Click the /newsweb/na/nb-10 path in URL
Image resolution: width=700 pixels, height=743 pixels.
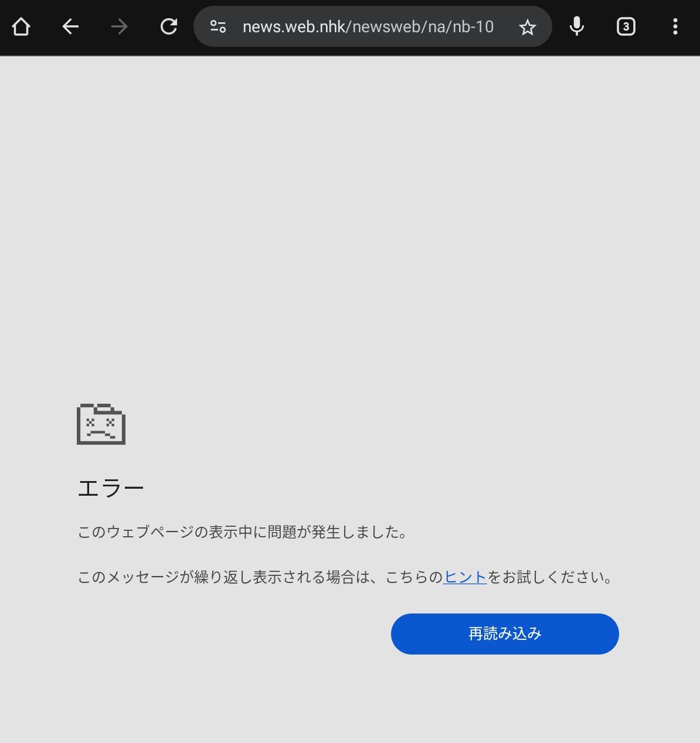[421, 26]
